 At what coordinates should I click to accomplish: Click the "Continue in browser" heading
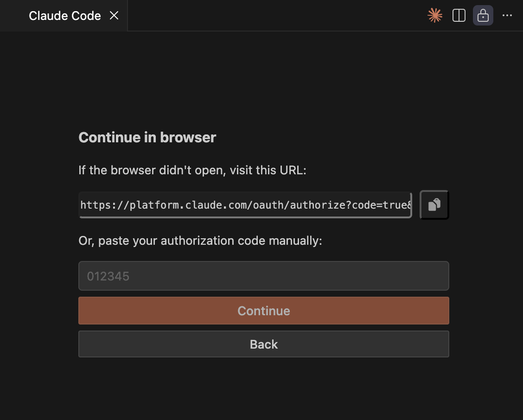point(147,138)
